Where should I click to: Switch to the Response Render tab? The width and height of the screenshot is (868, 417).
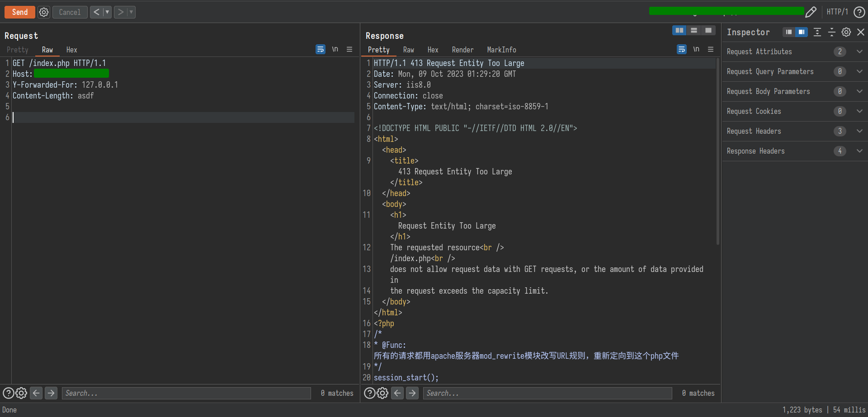click(x=462, y=50)
